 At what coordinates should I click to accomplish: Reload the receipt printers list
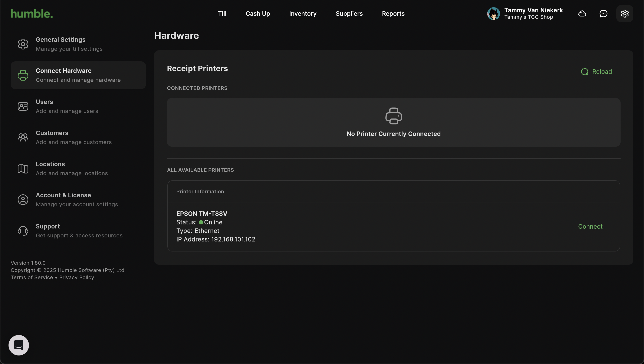click(596, 72)
